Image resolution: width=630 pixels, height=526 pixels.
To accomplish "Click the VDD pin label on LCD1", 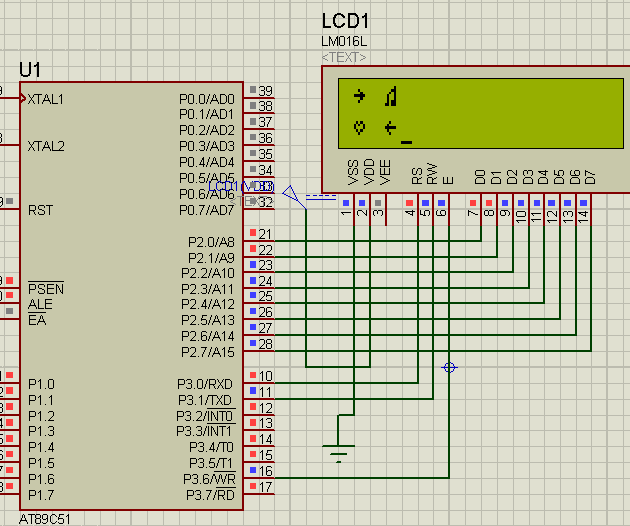I will click(369, 172).
